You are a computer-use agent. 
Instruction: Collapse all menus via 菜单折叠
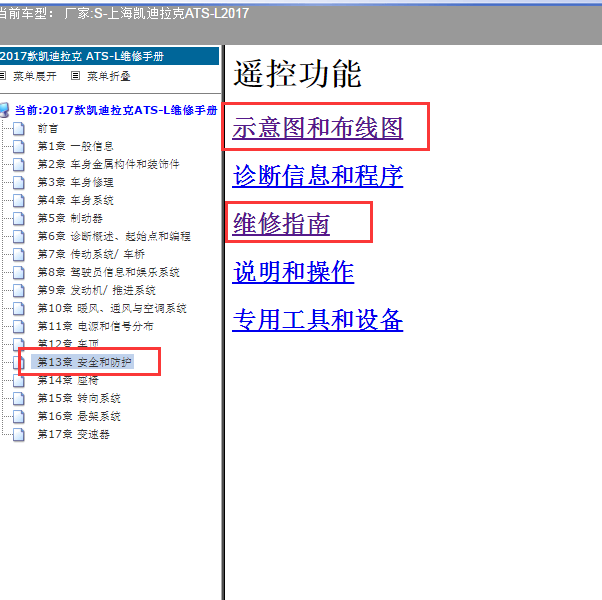109,76
